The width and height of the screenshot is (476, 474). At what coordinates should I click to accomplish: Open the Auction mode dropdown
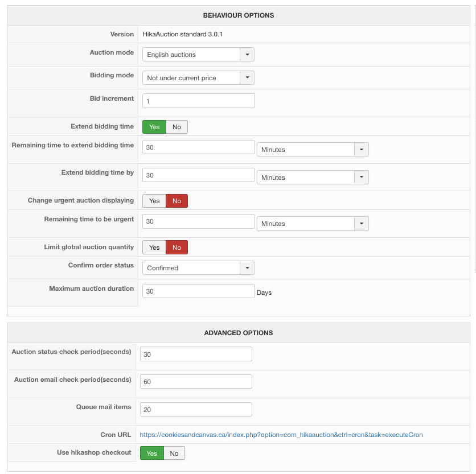coord(198,55)
